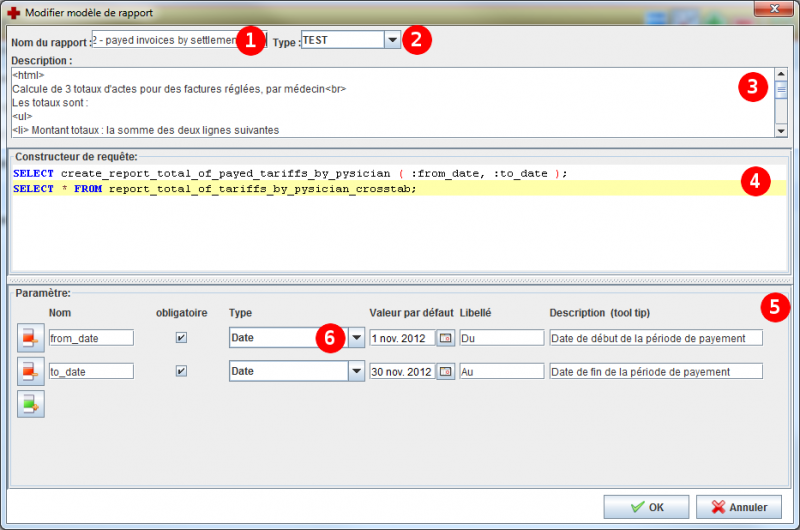The image size is (800, 530).
Task: Delete the from_date parameter row
Action: (31, 338)
